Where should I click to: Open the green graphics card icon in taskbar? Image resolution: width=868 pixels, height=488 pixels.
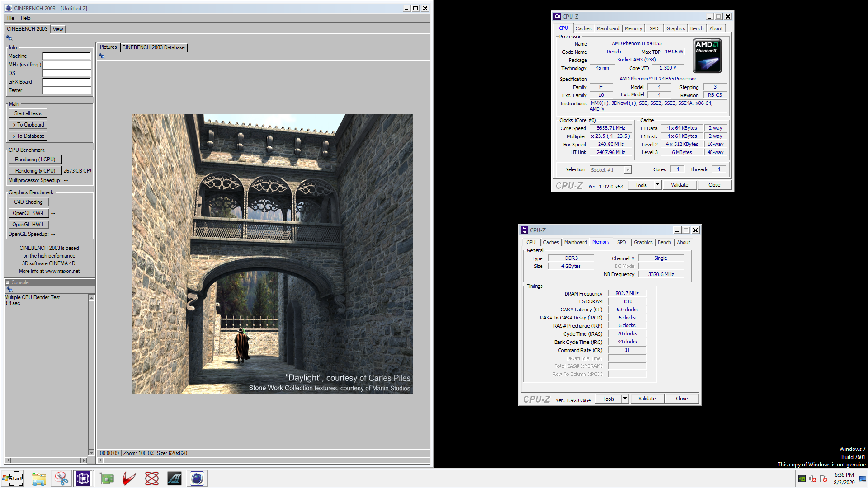pyautogui.click(x=107, y=479)
